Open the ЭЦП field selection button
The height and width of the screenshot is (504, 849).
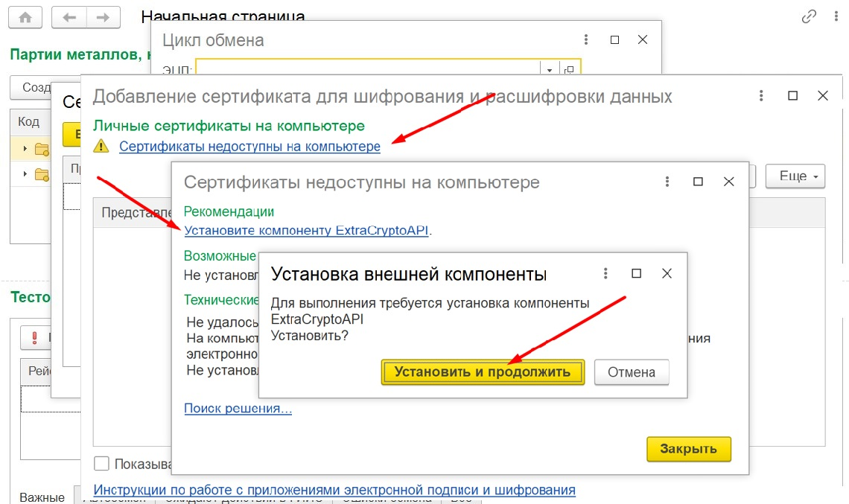point(569,70)
